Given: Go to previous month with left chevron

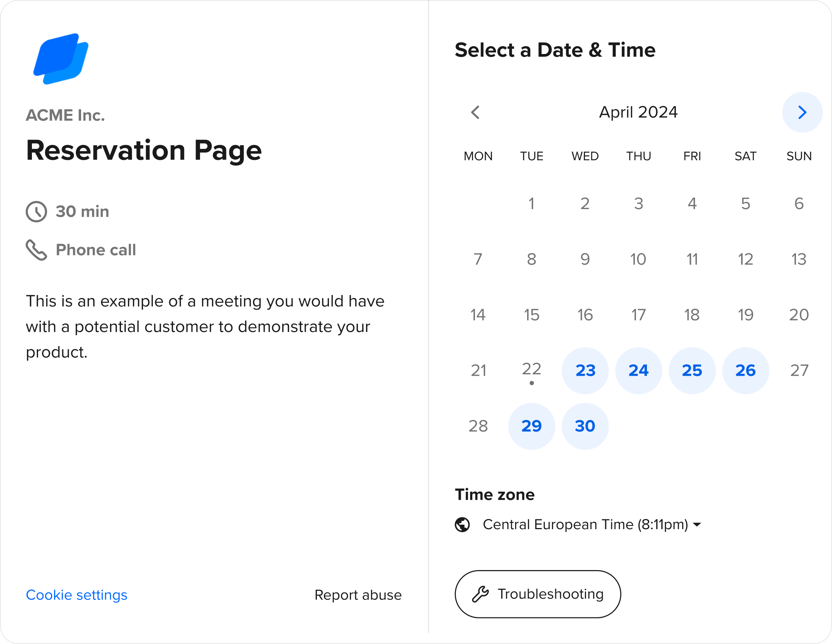Looking at the screenshot, I should (x=475, y=112).
